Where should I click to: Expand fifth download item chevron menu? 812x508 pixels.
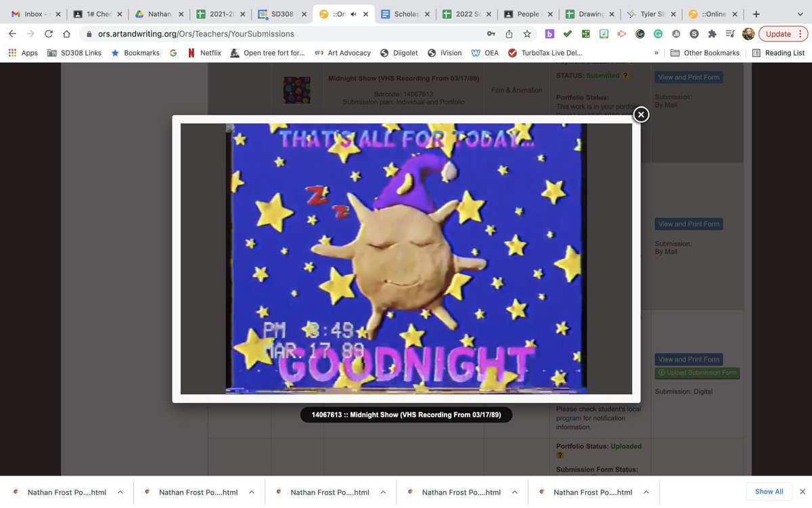pos(646,492)
